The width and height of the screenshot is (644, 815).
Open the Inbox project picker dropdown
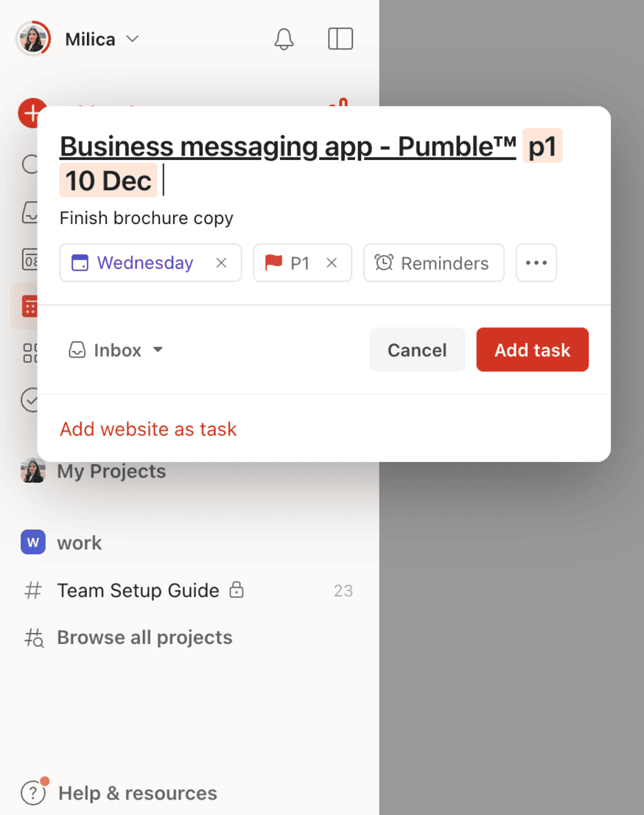pyautogui.click(x=116, y=350)
